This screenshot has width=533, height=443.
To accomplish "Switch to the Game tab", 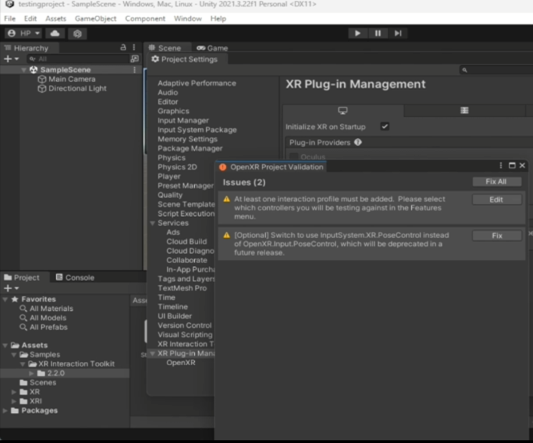I will [x=212, y=48].
